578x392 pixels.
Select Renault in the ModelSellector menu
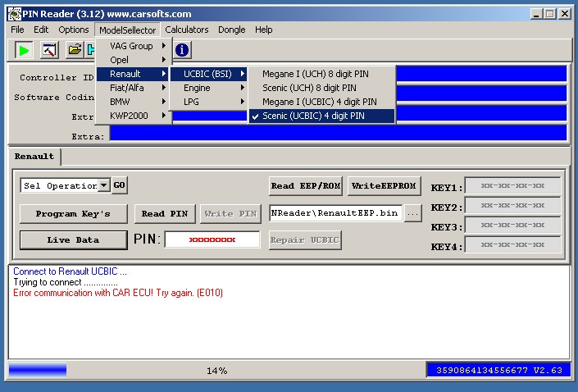tap(134, 74)
